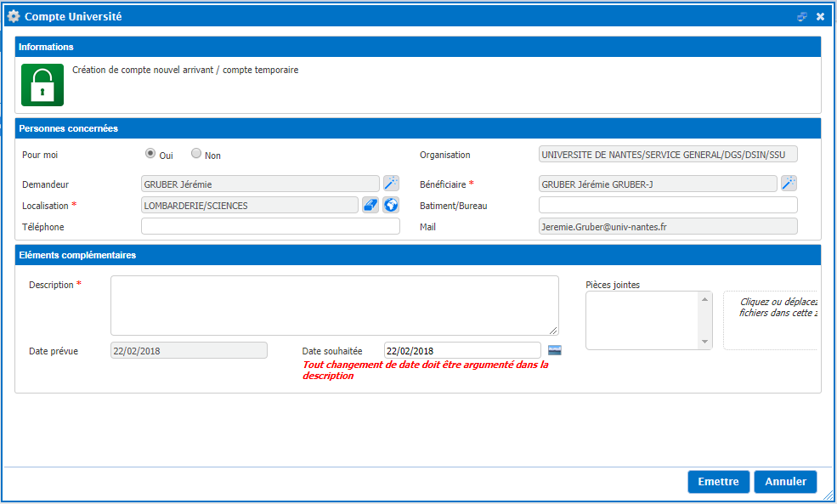Screen dimensions: 837x504
Task: Click the file drop zone to attach files
Action: tap(772, 320)
